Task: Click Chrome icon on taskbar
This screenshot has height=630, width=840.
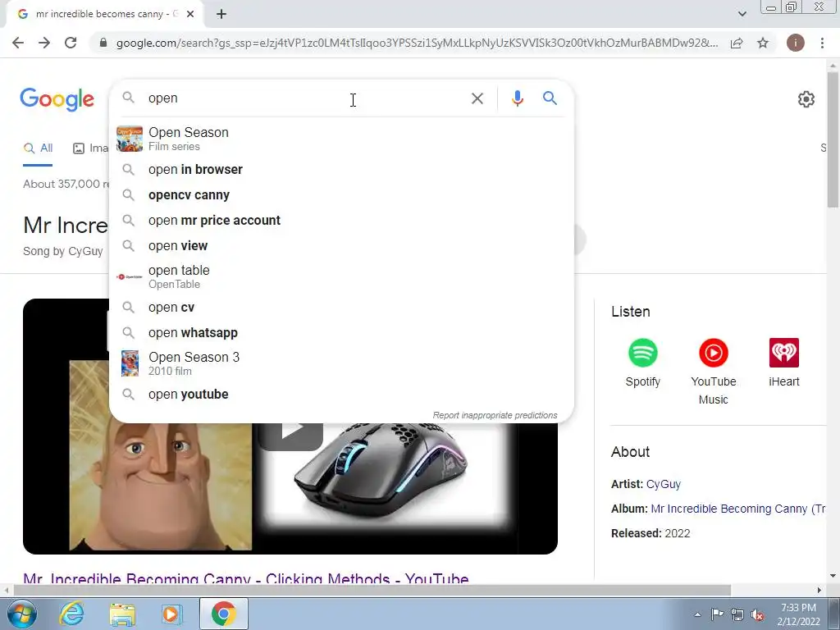Action: tap(223, 614)
